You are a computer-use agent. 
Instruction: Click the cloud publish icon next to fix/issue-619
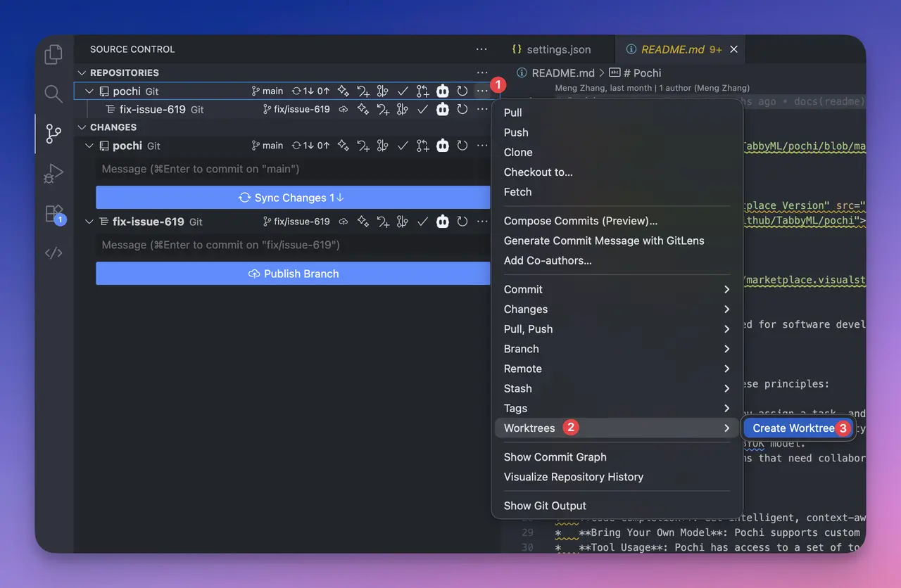[343, 109]
